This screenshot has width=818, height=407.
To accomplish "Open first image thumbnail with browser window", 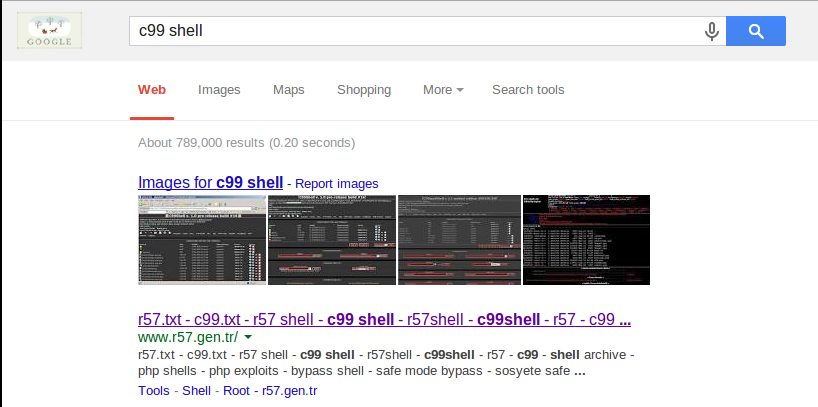I will (x=202, y=240).
